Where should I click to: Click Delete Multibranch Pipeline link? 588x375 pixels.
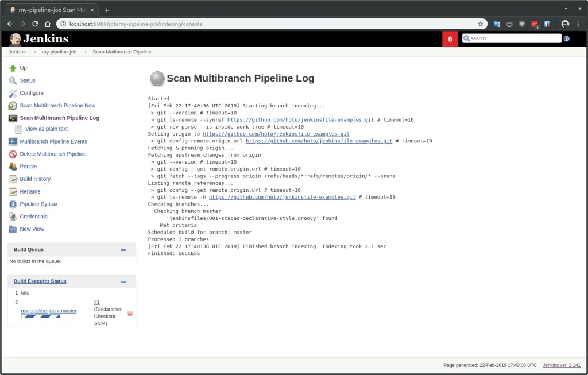coord(53,154)
